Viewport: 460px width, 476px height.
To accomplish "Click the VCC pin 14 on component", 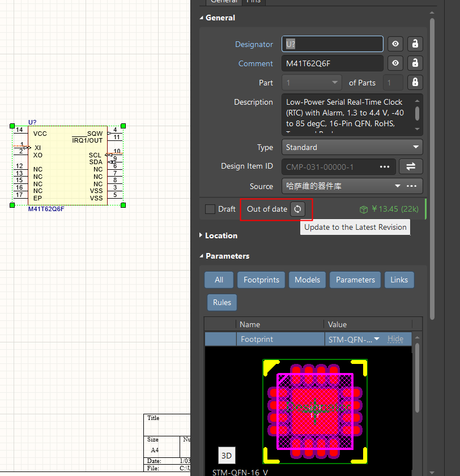I will pyautogui.click(x=20, y=133).
